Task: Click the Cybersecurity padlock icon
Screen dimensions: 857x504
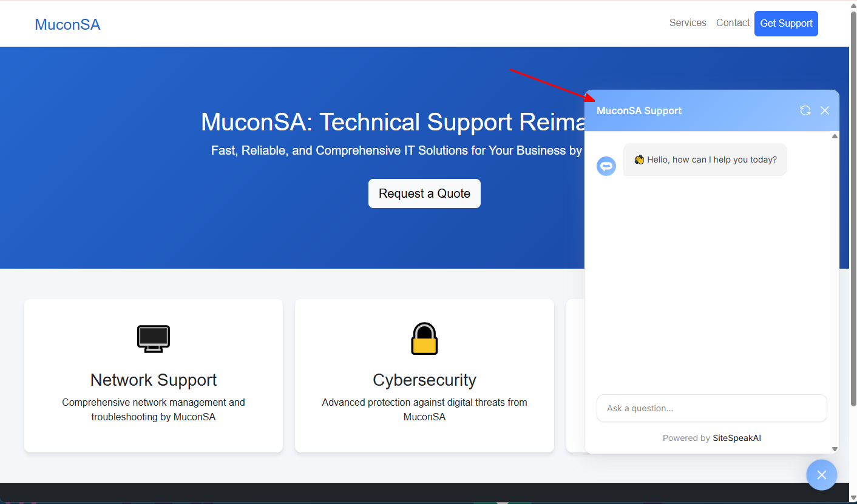Action: (x=424, y=338)
